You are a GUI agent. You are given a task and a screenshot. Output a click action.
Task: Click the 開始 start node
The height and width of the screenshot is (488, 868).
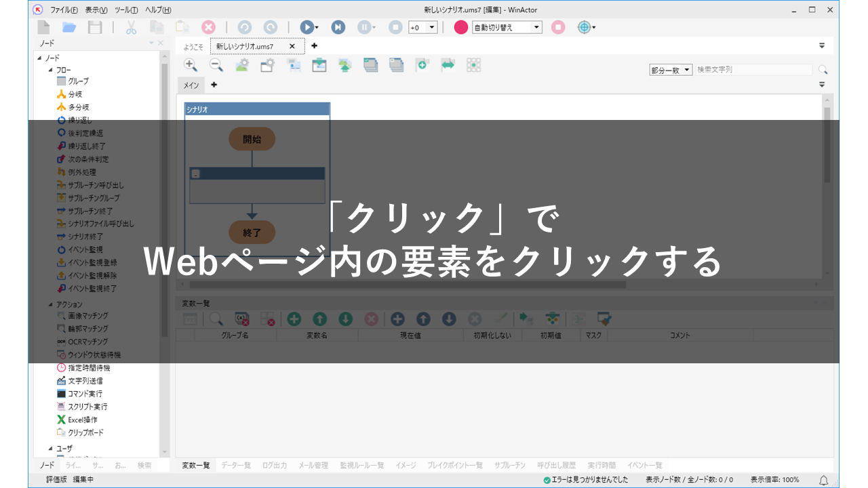pyautogui.click(x=252, y=139)
